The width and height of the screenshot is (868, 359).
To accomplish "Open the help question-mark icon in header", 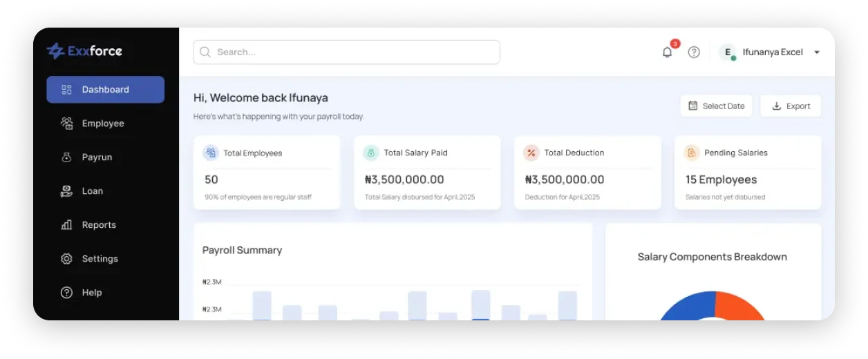I will click(x=694, y=52).
